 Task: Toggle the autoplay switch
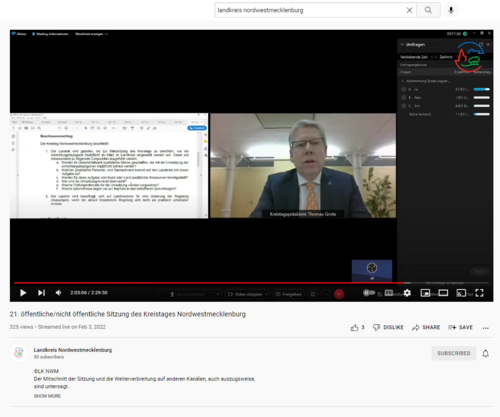click(x=369, y=293)
